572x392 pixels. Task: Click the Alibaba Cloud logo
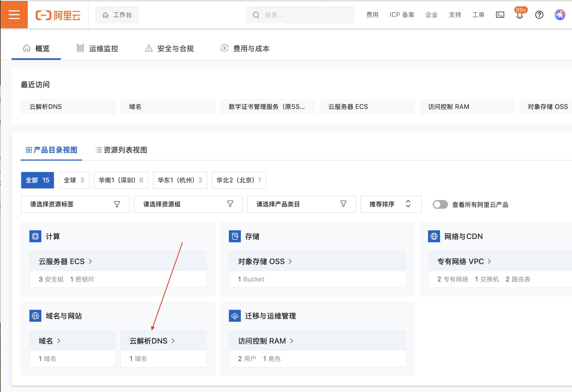tap(58, 15)
